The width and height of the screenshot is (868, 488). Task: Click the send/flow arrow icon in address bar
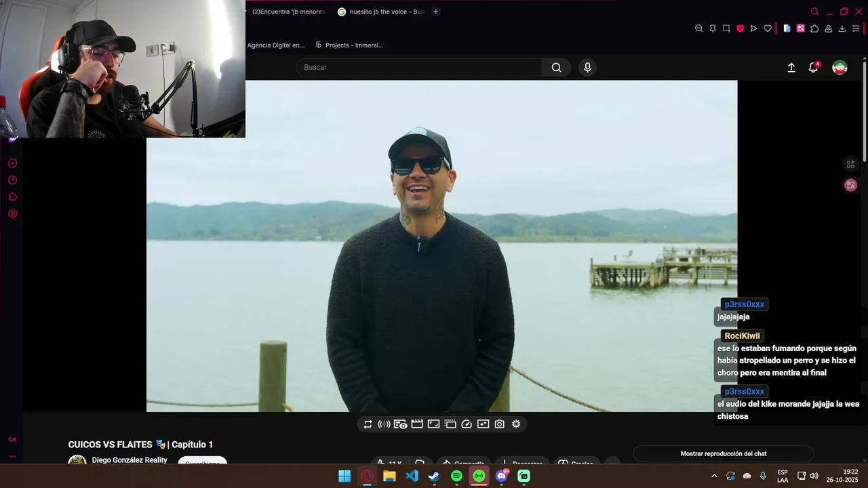click(753, 28)
